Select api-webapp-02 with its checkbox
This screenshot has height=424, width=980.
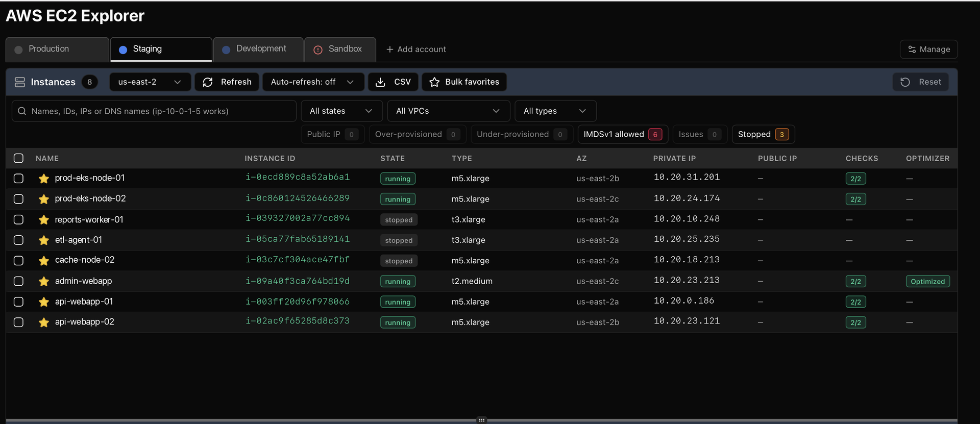(x=18, y=322)
